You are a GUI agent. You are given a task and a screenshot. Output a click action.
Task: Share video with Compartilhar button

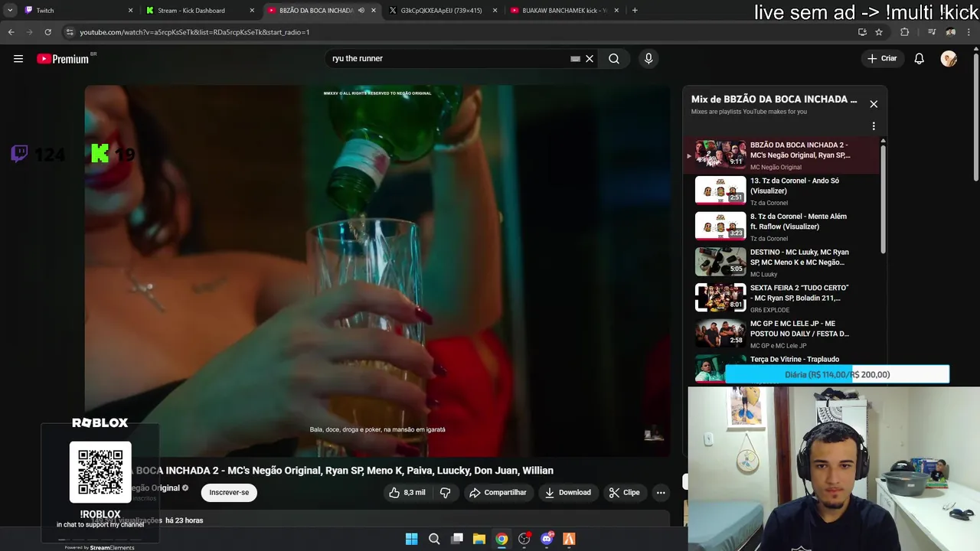pyautogui.click(x=498, y=493)
